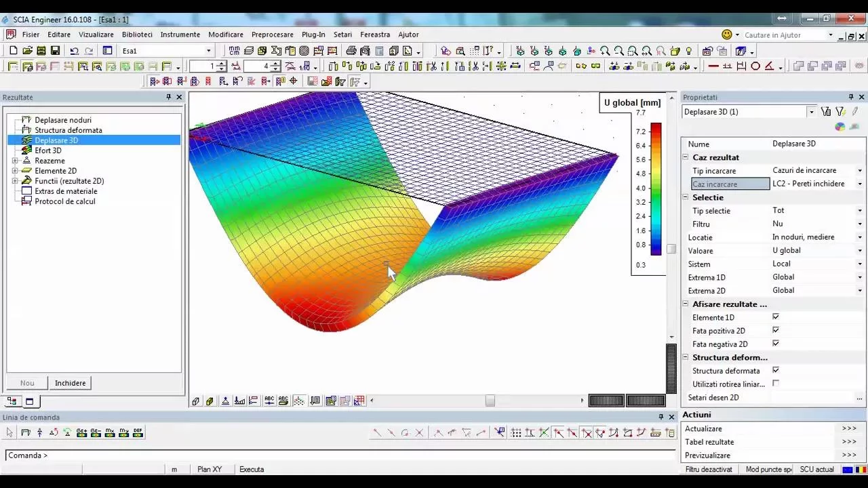Viewport: 868px width, 488px height.
Task: Uncheck the Fata negativa 2D checkbox
Action: pos(776,344)
